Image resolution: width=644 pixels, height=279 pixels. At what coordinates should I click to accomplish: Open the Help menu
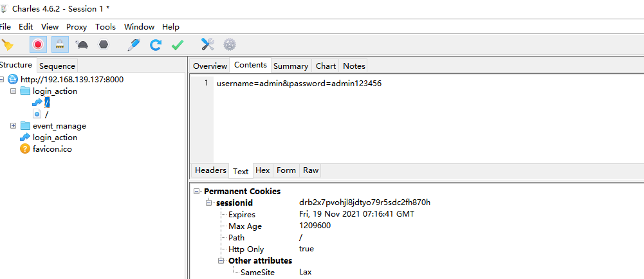[170, 27]
